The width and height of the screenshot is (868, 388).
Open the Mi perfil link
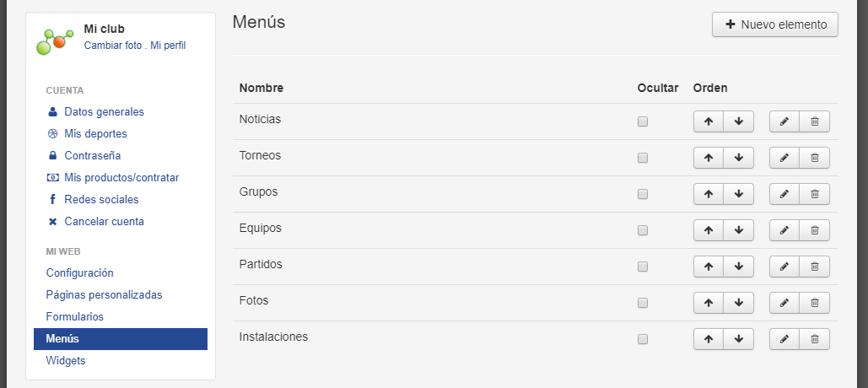[x=169, y=46]
